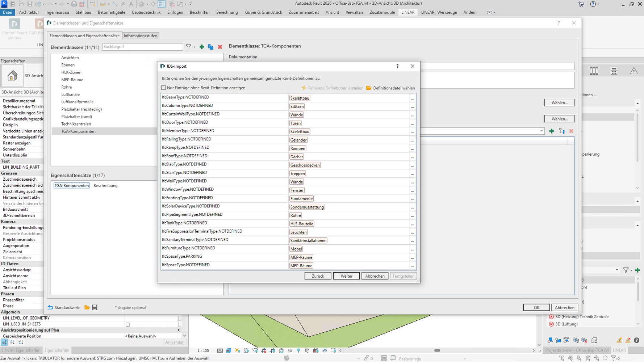Open dropdown next to filter funnel icon
The height and width of the screenshot is (362, 644).
tap(194, 47)
